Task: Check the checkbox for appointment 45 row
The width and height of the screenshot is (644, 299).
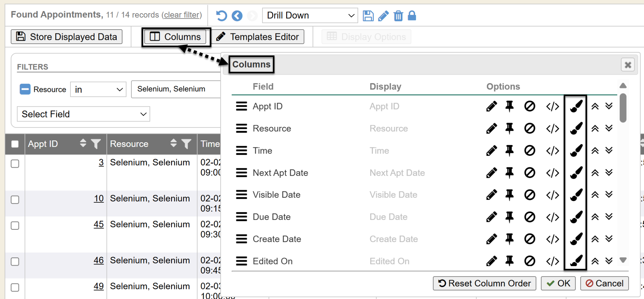Action: click(15, 226)
